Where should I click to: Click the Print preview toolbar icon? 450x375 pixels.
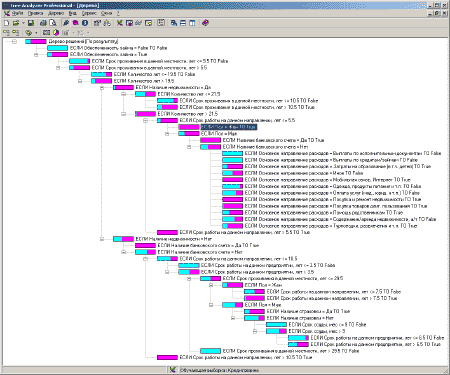click(53, 23)
